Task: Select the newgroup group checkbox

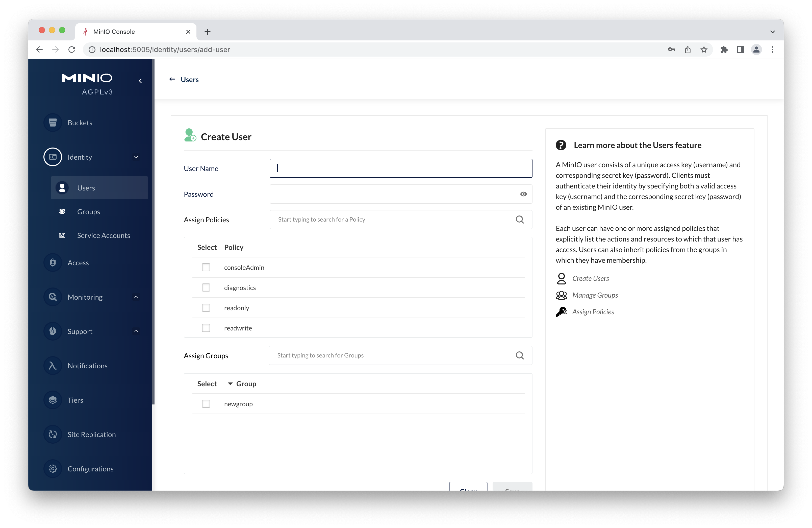Action: coord(206,404)
